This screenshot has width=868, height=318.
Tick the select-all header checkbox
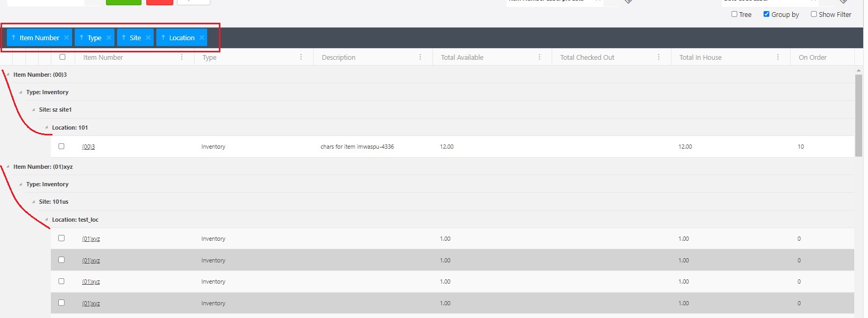point(63,57)
